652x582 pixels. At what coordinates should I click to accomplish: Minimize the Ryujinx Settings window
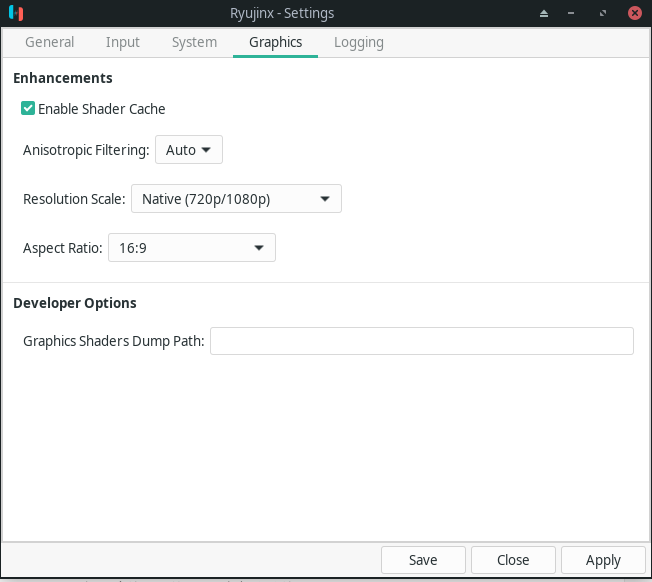pos(571,14)
